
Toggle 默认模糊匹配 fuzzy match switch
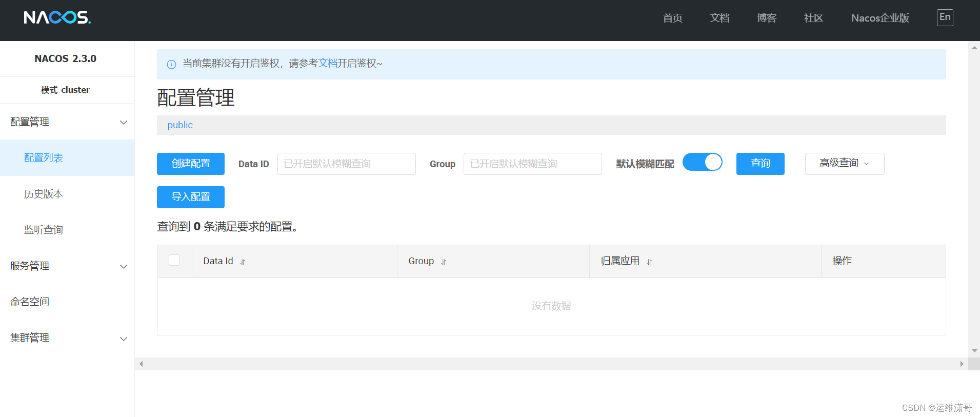[702, 162]
